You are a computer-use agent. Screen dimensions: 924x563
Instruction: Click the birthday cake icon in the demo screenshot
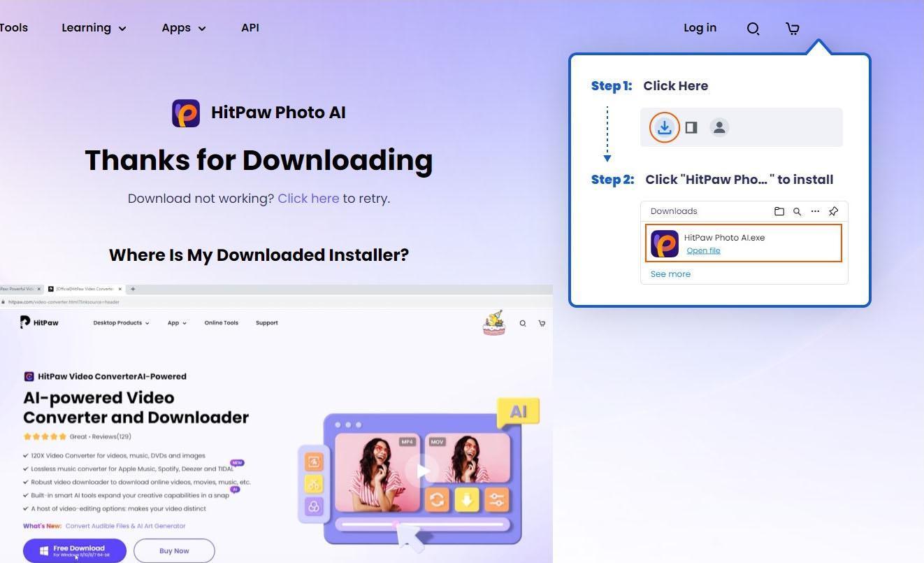click(494, 322)
